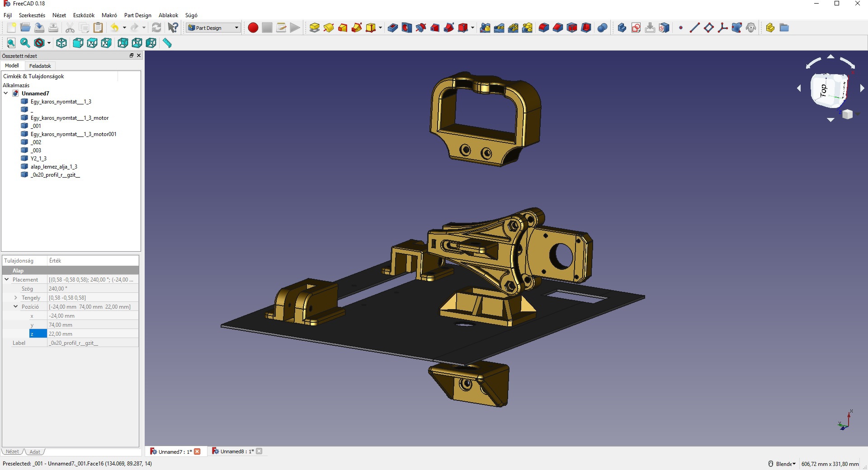Select the Groove tool
Viewport: 868px width, 470px height.
click(x=421, y=28)
